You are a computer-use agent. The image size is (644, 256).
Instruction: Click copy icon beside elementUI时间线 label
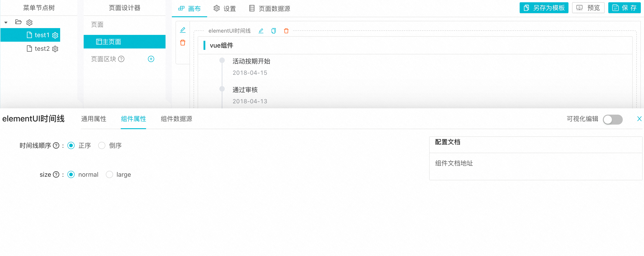point(274,31)
